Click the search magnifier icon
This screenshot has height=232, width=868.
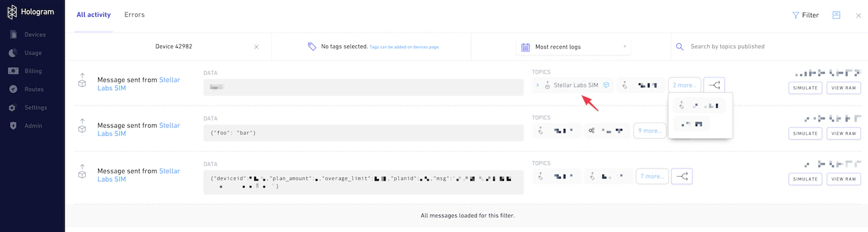click(679, 47)
